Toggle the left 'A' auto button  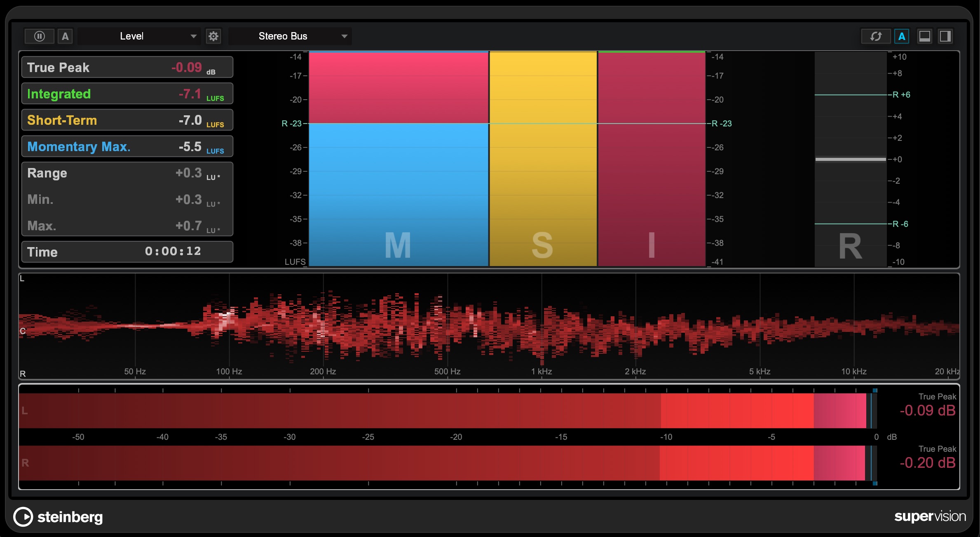[x=65, y=36]
